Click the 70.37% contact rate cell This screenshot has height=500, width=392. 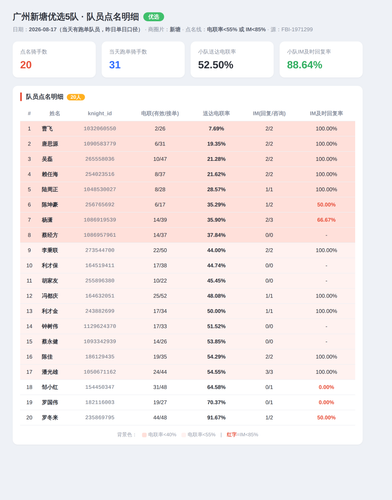216,402
